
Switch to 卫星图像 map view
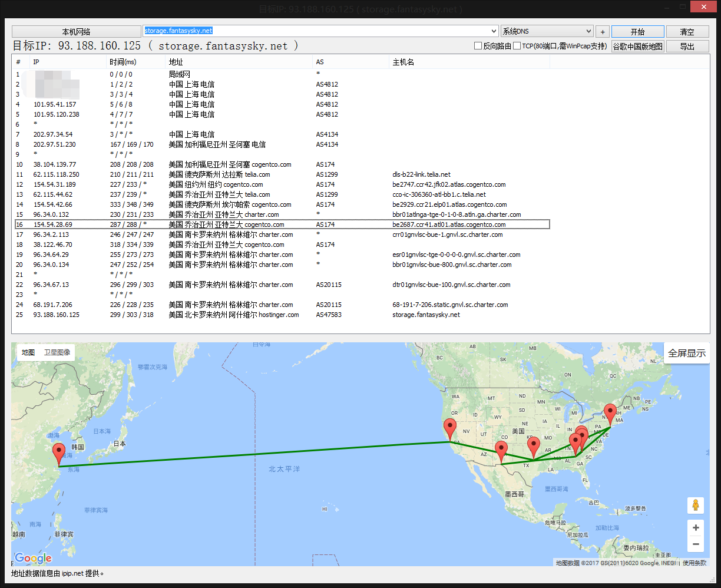click(x=57, y=352)
